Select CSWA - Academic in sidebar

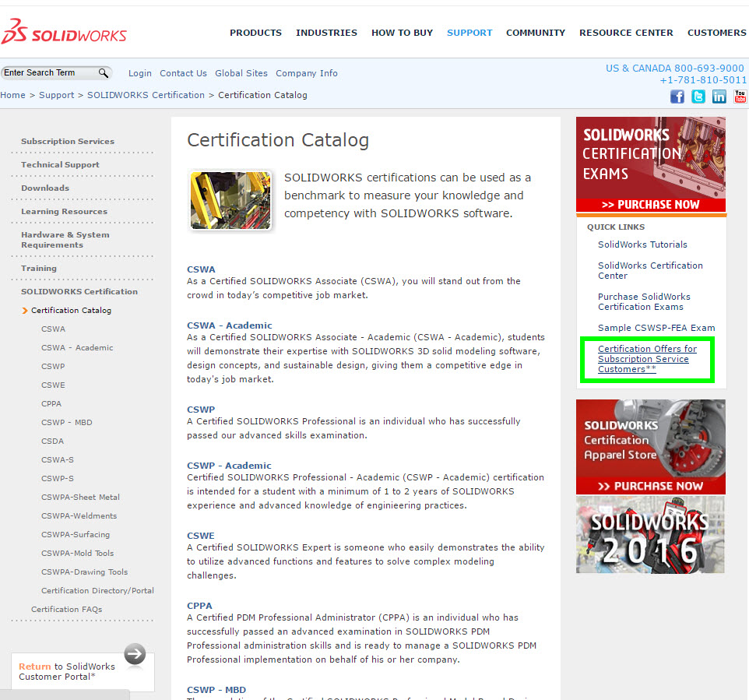point(77,348)
